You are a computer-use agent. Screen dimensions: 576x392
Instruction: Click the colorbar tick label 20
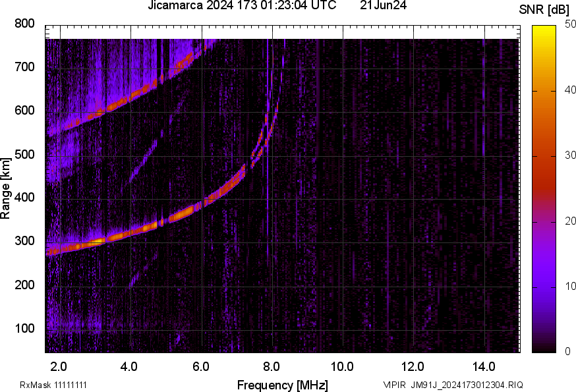(x=571, y=221)
